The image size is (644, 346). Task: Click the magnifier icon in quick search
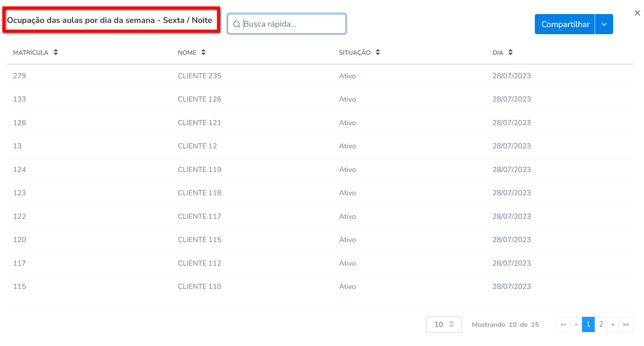tap(236, 24)
